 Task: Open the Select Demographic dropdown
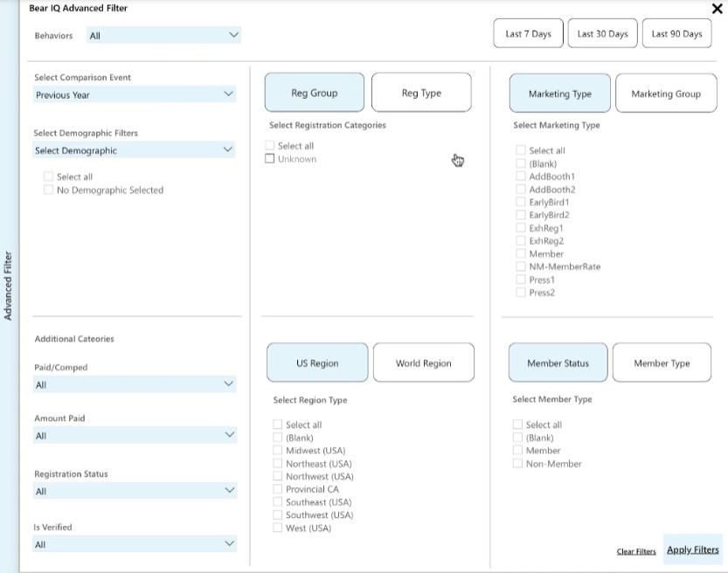pyautogui.click(x=135, y=150)
